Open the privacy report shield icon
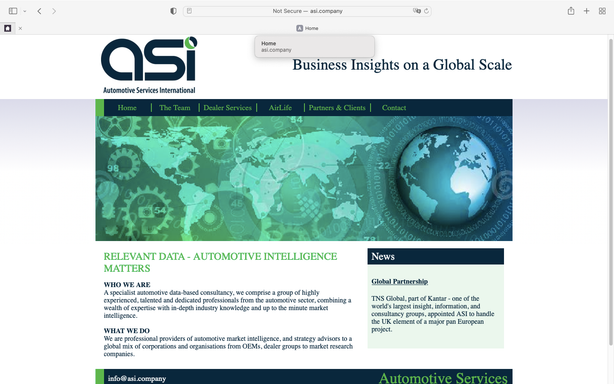This screenshot has height=384, width=614. pyautogui.click(x=173, y=11)
